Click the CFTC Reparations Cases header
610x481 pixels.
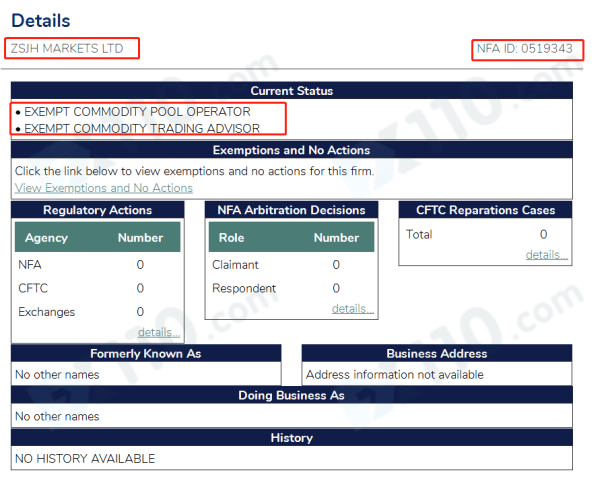coord(486,210)
